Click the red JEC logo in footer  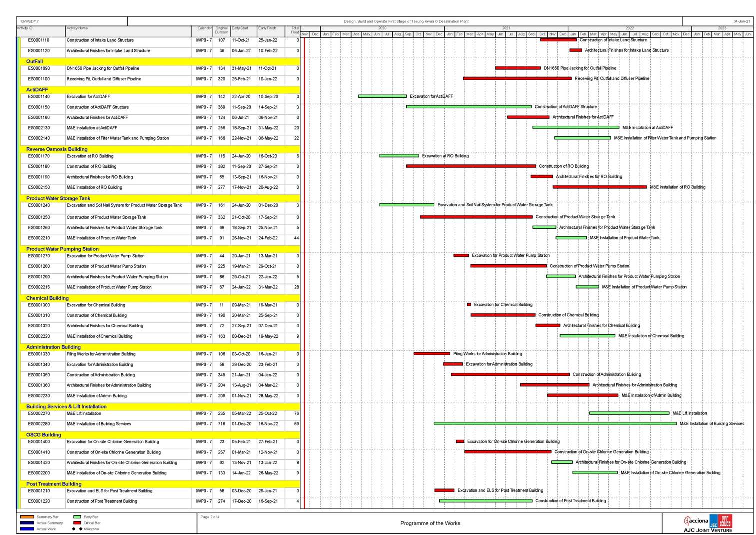(725, 521)
